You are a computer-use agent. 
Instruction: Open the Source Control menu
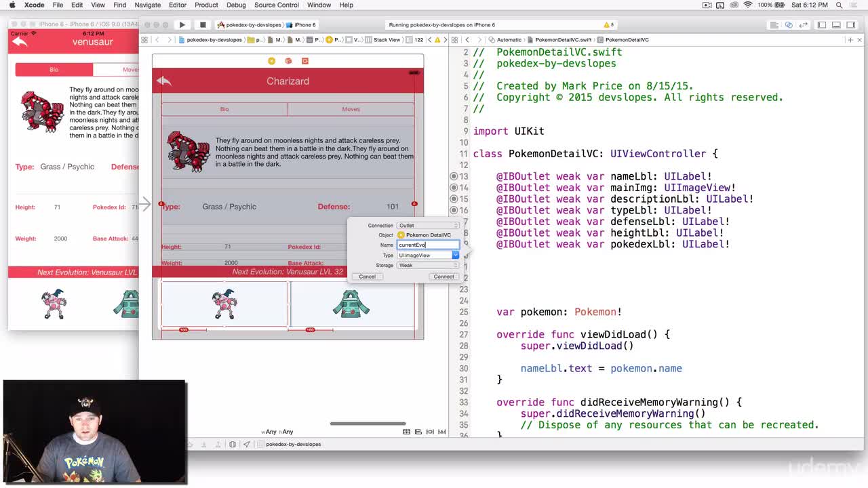277,5
